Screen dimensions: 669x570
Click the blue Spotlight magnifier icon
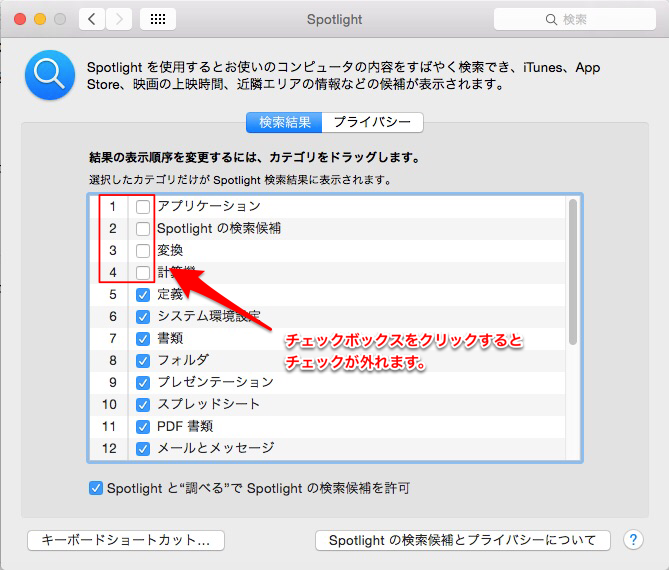point(50,75)
